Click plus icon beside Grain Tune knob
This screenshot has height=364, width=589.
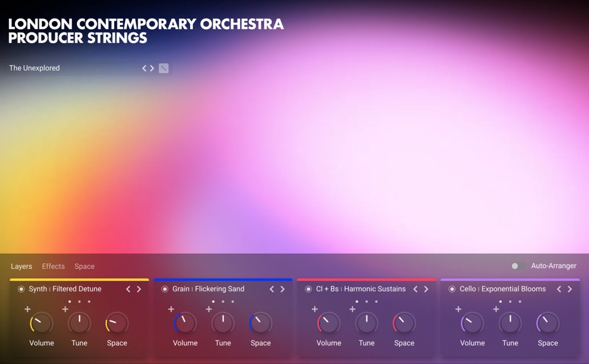point(209,309)
